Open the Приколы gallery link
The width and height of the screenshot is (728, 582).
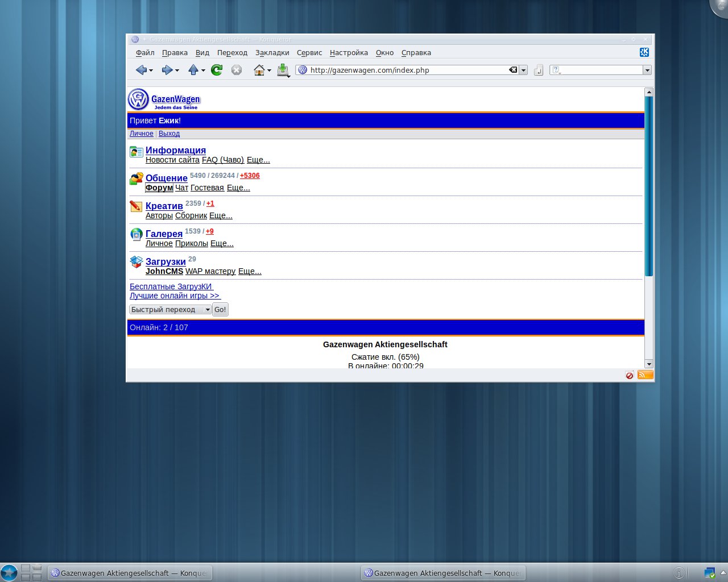(x=192, y=243)
